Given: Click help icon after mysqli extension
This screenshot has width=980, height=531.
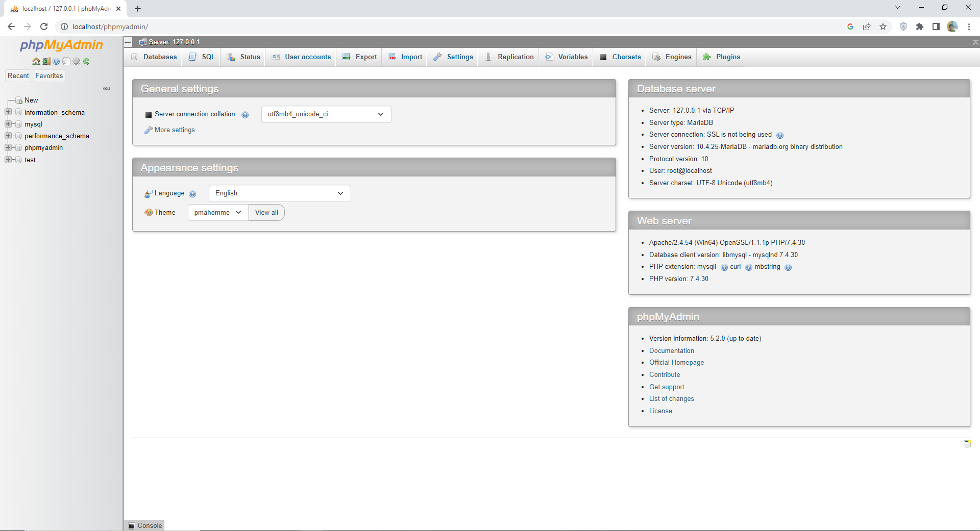Looking at the screenshot, I should 724,267.
